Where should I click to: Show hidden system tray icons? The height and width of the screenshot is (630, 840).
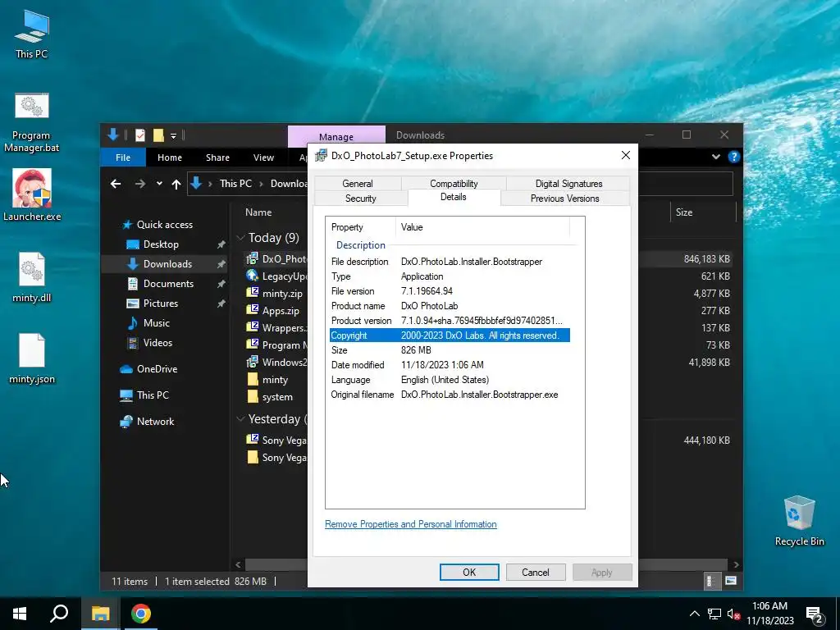694,614
